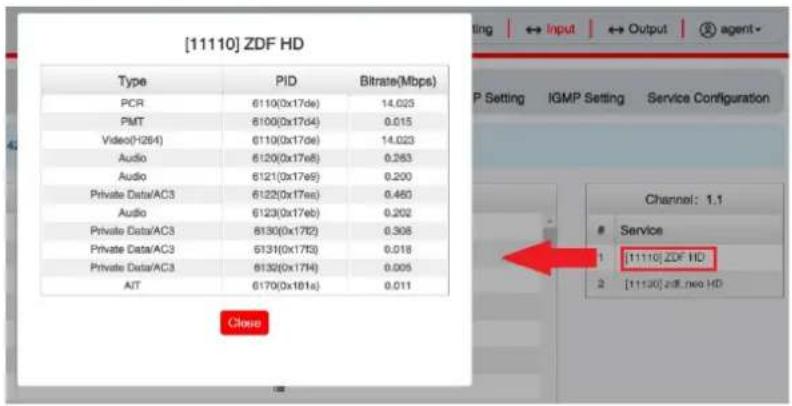This screenshot has width=792, height=406.
Task: Click the Channel: 1.1 panel header
Action: coord(684,200)
